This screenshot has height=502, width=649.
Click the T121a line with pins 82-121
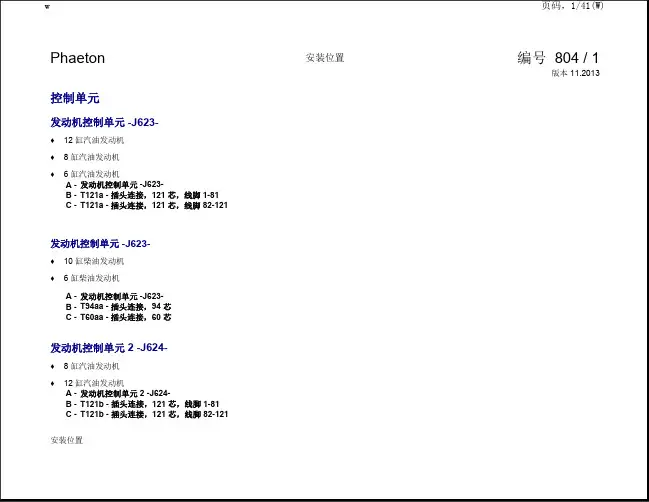pyautogui.click(x=146, y=205)
